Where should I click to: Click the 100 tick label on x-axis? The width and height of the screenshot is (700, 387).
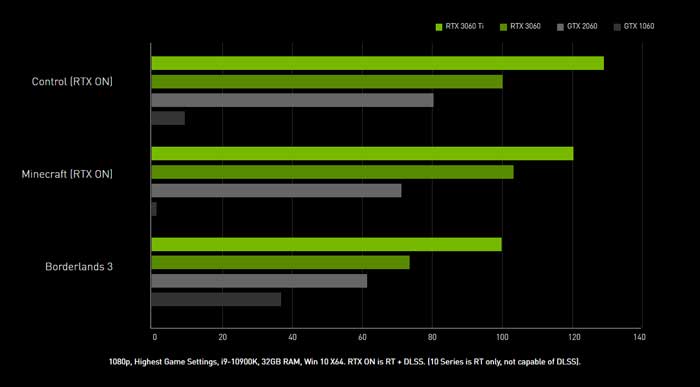pos(502,337)
